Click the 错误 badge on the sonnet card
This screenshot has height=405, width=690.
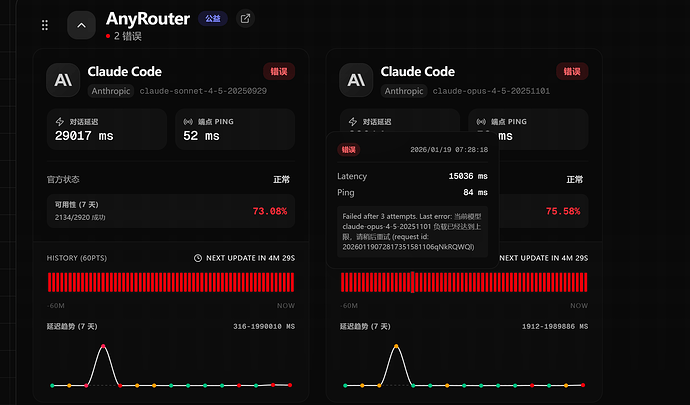coord(279,71)
